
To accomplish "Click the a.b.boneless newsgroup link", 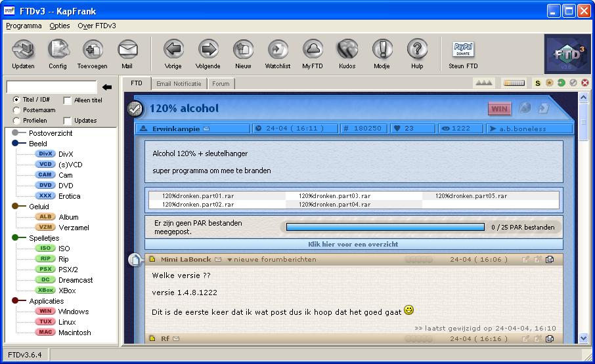I will [523, 129].
